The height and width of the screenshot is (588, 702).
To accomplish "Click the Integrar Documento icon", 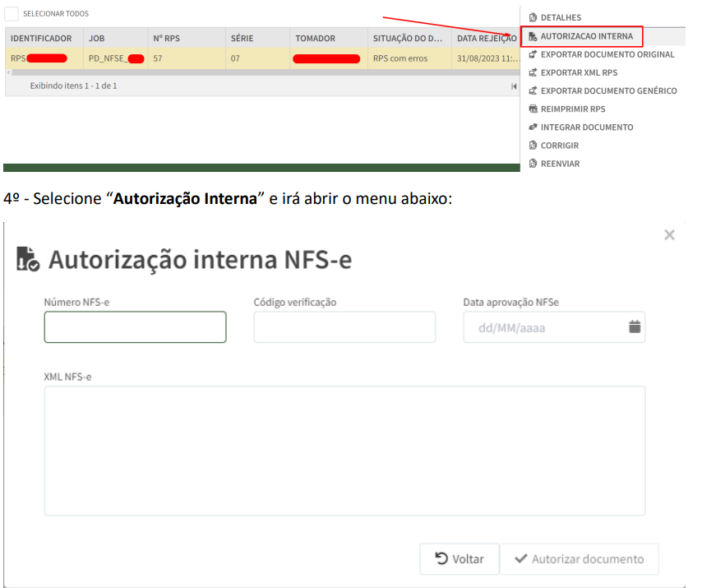I will pyautogui.click(x=533, y=127).
